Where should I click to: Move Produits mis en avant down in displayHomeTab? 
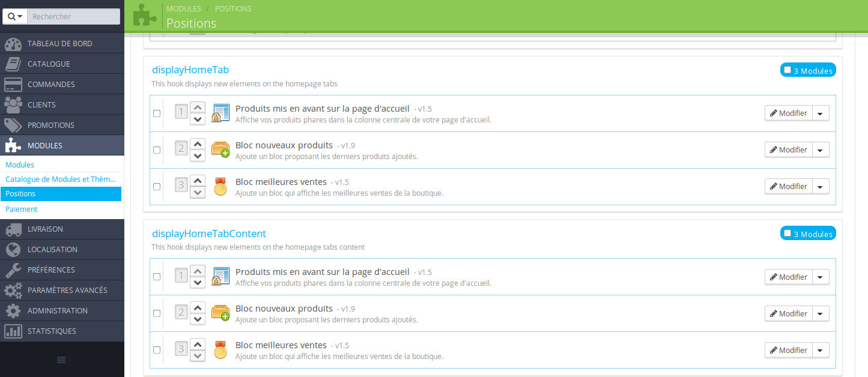[x=197, y=119]
